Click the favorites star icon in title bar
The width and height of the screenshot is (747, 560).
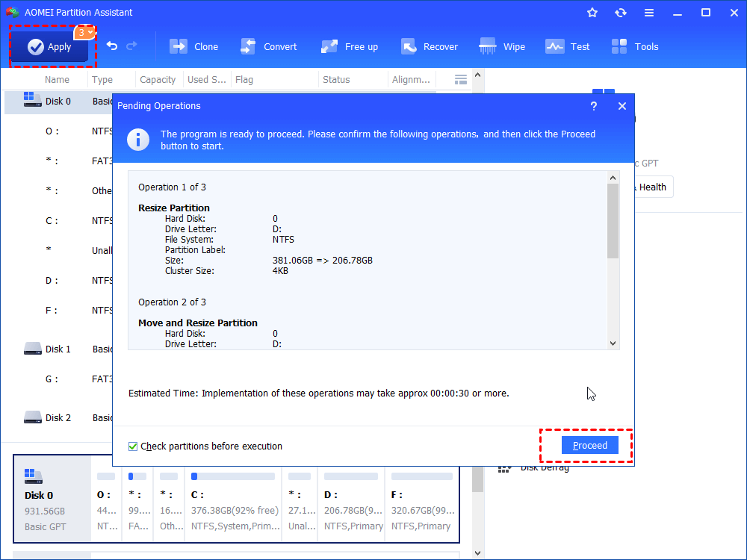coord(592,13)
